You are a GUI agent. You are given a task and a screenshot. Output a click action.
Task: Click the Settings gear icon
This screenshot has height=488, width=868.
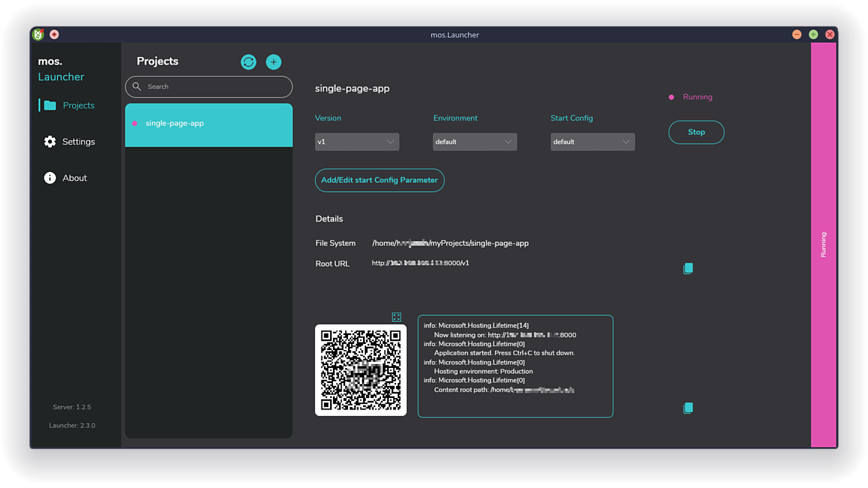pyautogui.click(x=50, y=141)
